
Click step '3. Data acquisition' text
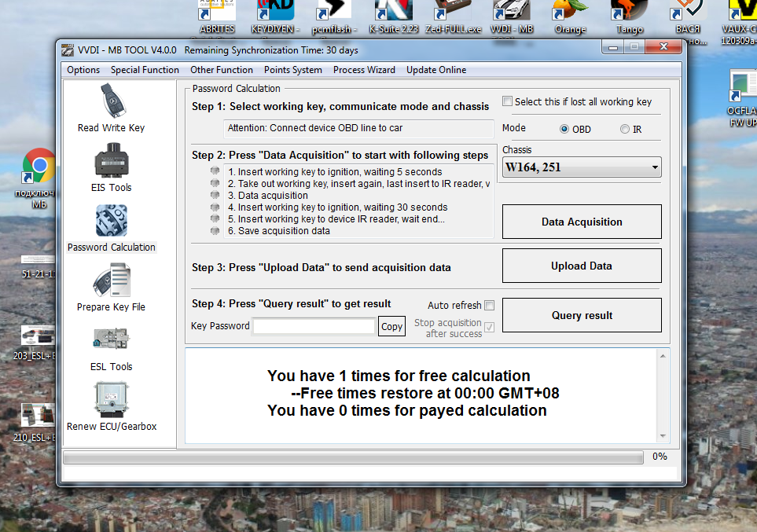tap(268, 196)
